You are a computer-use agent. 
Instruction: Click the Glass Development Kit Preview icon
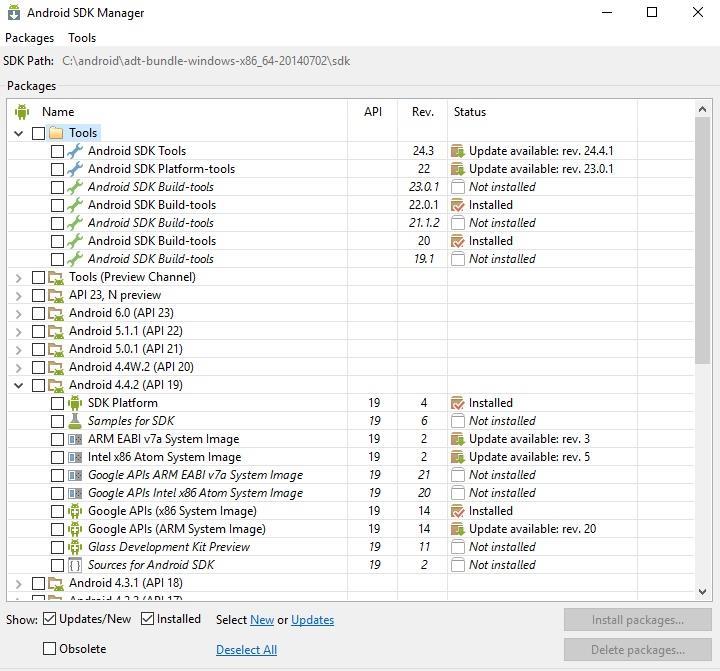point(75,547)
